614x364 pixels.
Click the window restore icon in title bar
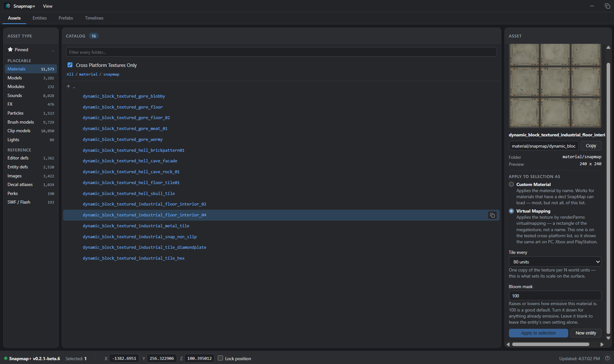(x=607, y=6)
